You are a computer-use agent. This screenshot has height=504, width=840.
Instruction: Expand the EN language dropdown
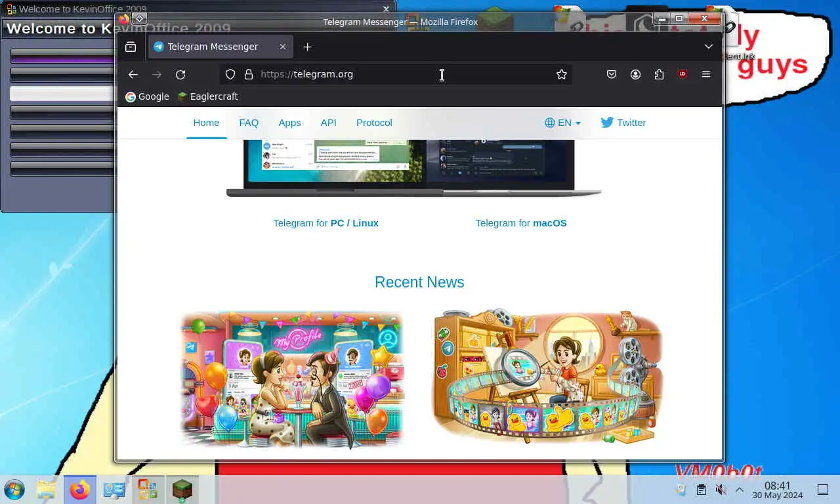click(x=562, y=123)
